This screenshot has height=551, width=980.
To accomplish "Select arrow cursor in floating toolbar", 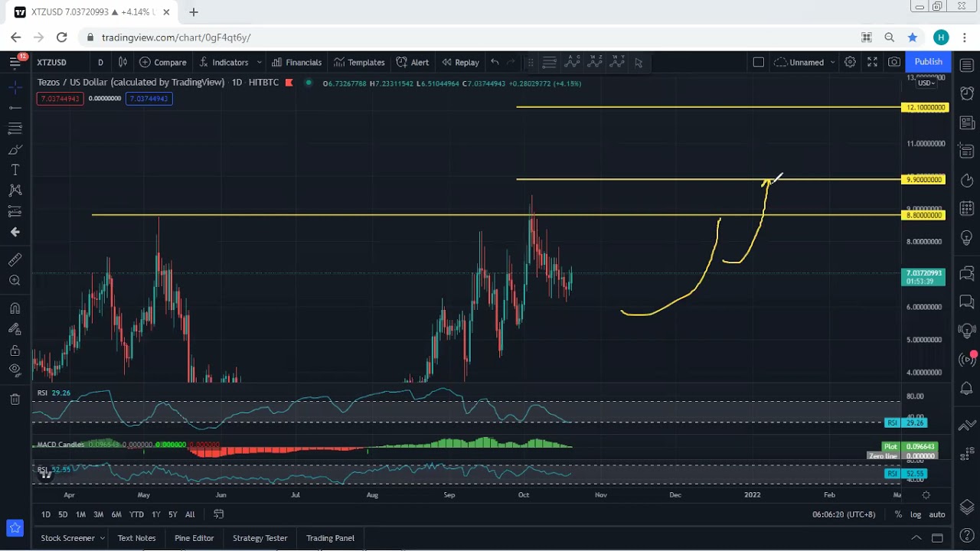I will (639, 63).
